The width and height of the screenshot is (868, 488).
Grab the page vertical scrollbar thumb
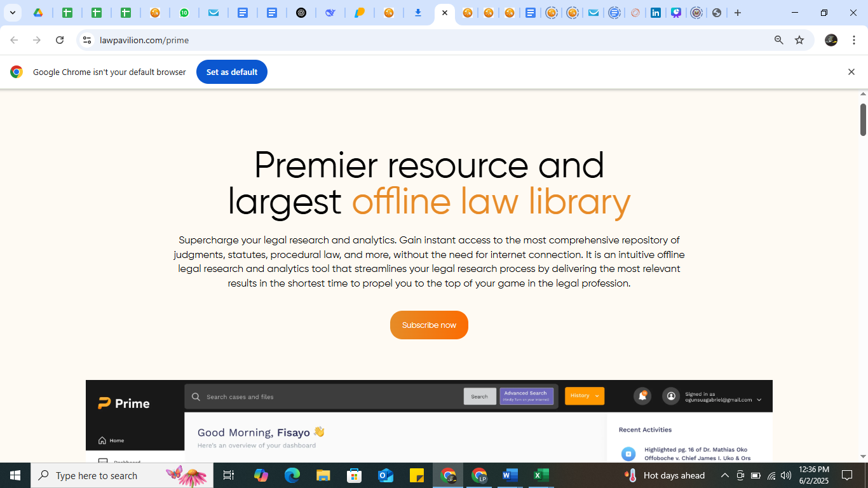(x=863, y=119)
